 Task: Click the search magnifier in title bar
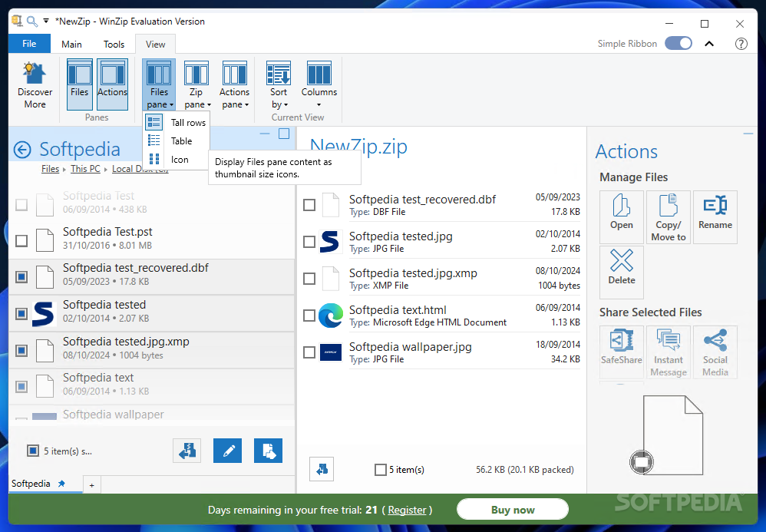click(x=31, y=21)
